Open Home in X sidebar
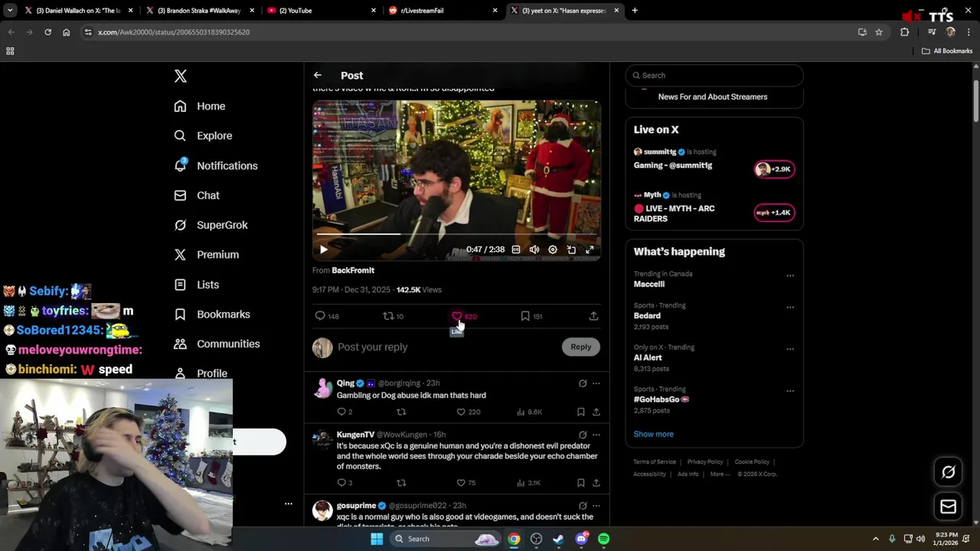 click(x=200, y=106)
